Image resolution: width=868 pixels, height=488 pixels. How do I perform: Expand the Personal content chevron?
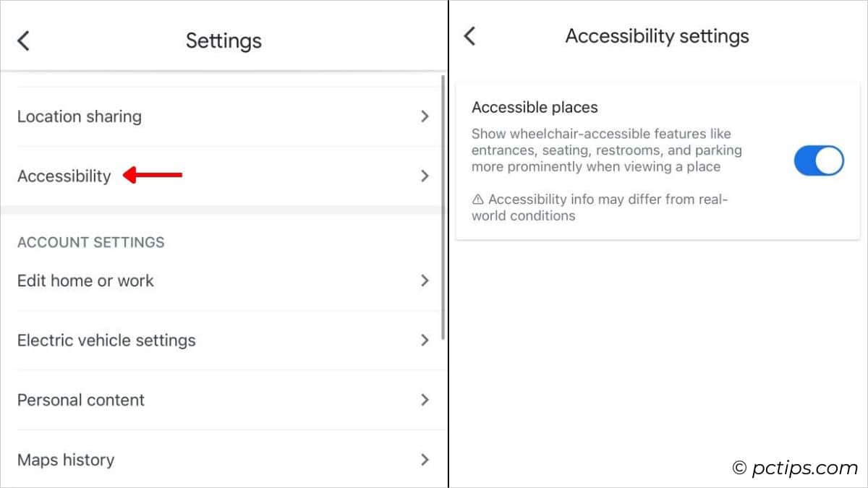point(426,400)
